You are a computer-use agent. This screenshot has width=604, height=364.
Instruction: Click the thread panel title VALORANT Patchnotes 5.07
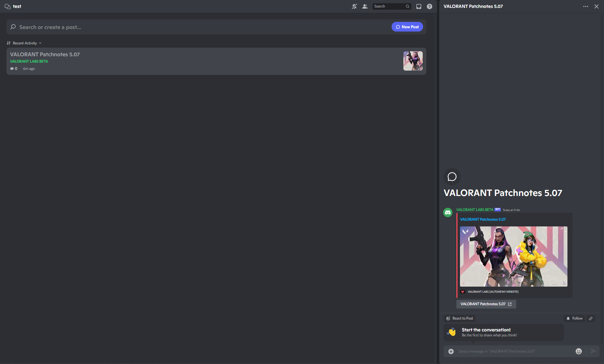[x=473, y=6]
